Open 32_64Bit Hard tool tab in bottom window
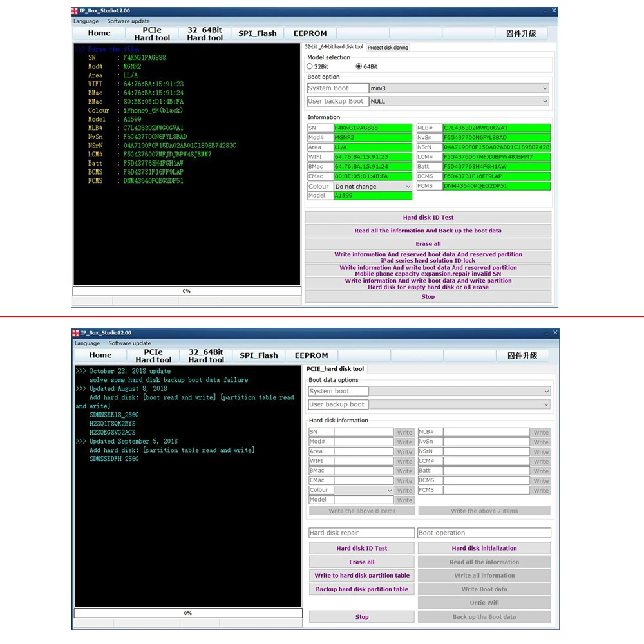The width and height of the screenshot is (644, 644). coord(206,355)
